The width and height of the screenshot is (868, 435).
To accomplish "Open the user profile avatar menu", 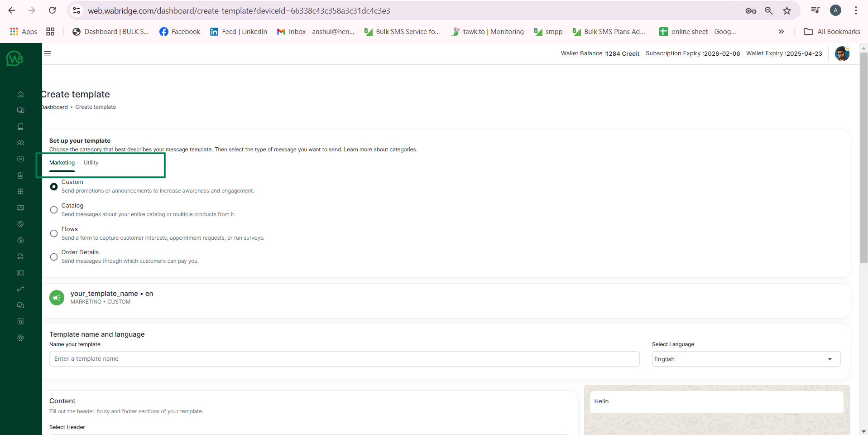I will point(842,53).
